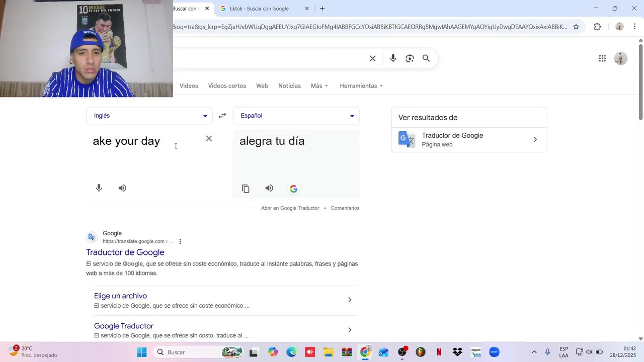Open OBS Studio from the taskbar
The height and width of the screenshot is (362, 644).
tap(402, 352)
